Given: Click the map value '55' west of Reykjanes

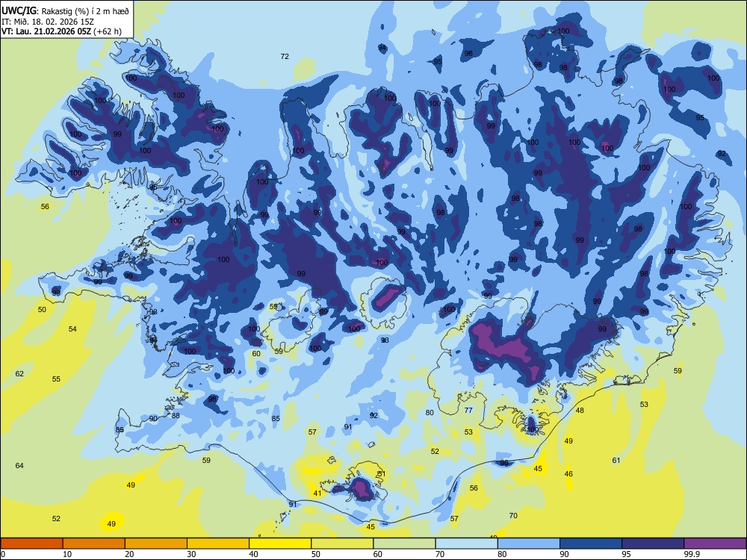Looking at the screenshot, I should pyautogui.click(x=56, y=379).
